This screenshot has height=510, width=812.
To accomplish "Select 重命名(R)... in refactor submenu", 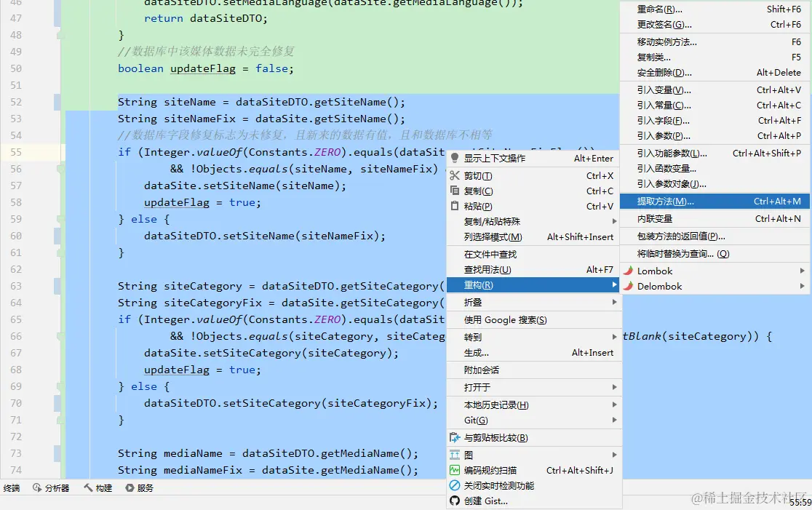I will pyautogui.click(x=716, y=9).
